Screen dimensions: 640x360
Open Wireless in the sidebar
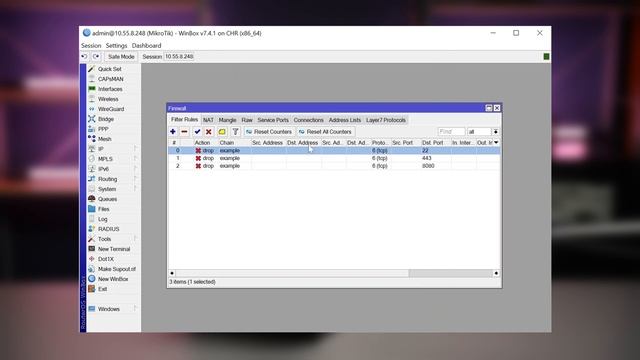click(108, 99)
